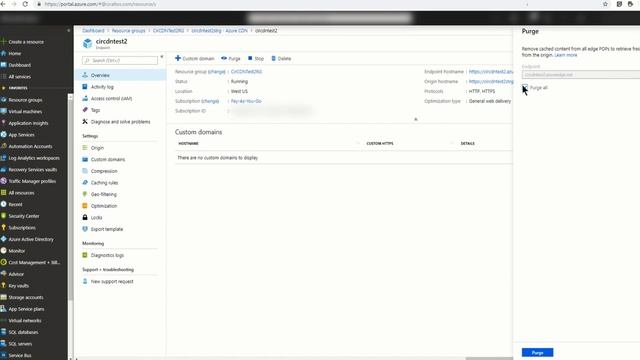Check the Purge all checkbox

click(525, 87)
